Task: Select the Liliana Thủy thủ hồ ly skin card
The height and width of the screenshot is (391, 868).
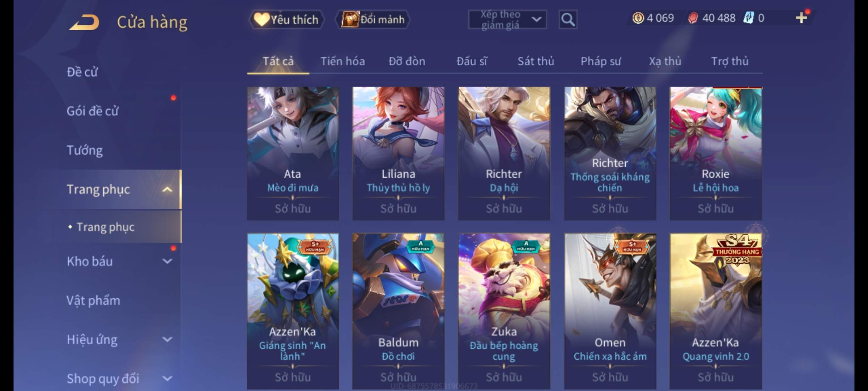Action: point(398,154)
